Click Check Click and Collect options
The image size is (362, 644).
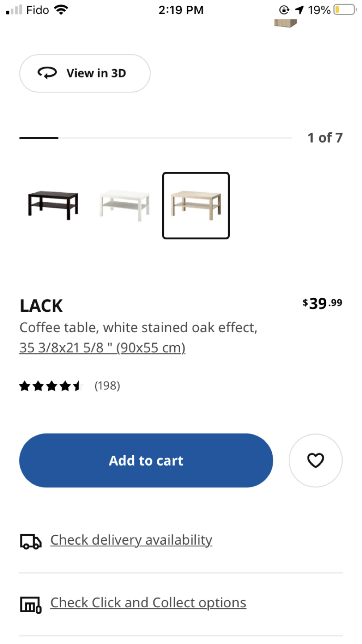coord(148,602)
